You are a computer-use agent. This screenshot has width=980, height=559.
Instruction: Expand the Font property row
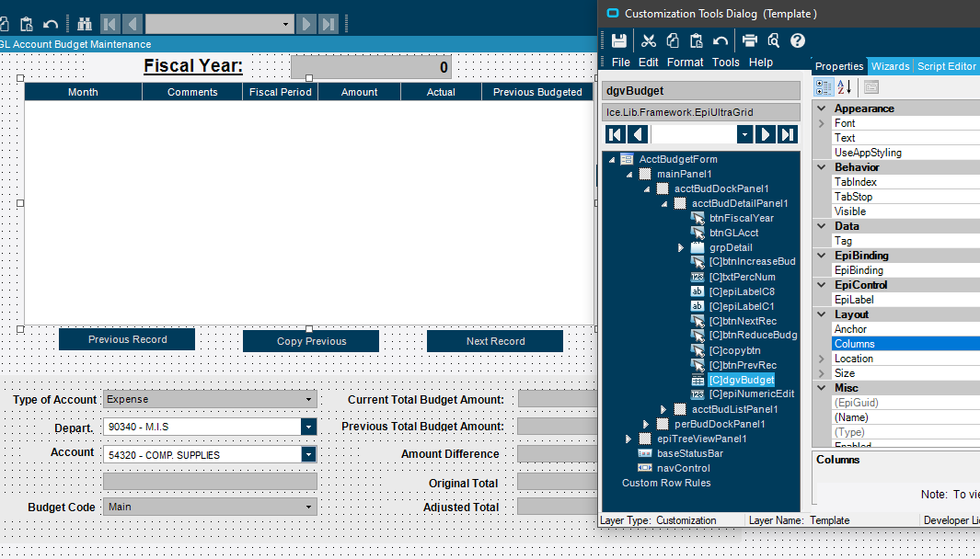pos(822,124)
